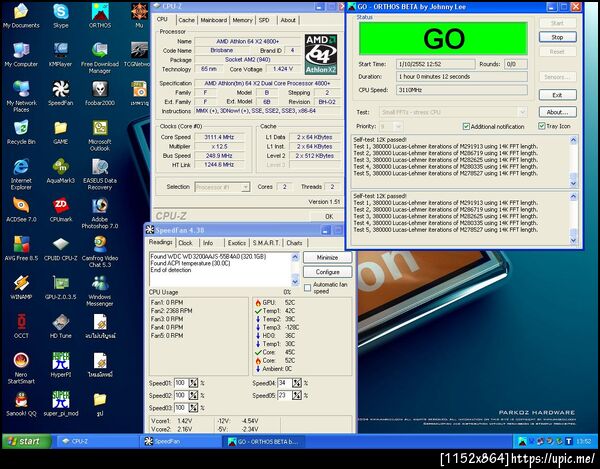Open the SpeedFan Exotics tab
The width and height of the screenshot is (600, 469).
click(237, 243)
